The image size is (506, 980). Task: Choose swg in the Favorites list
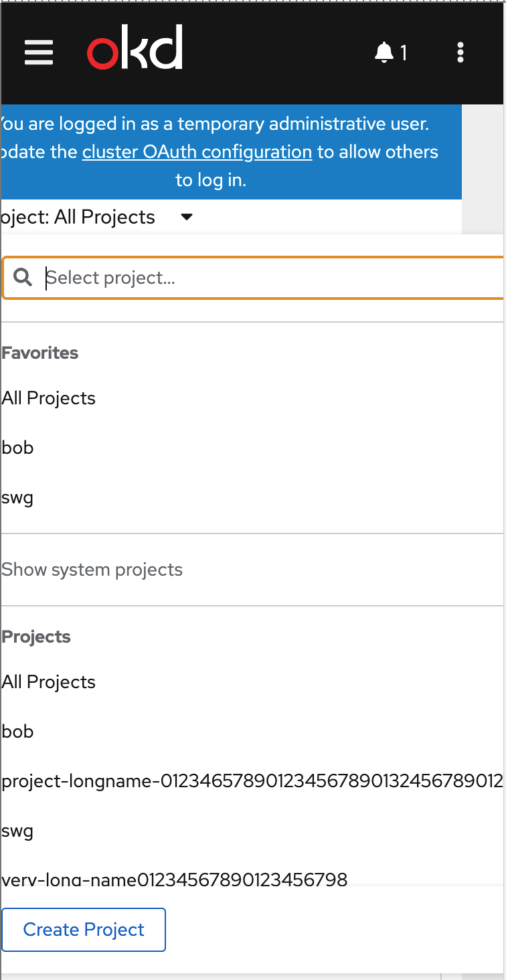pos(18,497)
